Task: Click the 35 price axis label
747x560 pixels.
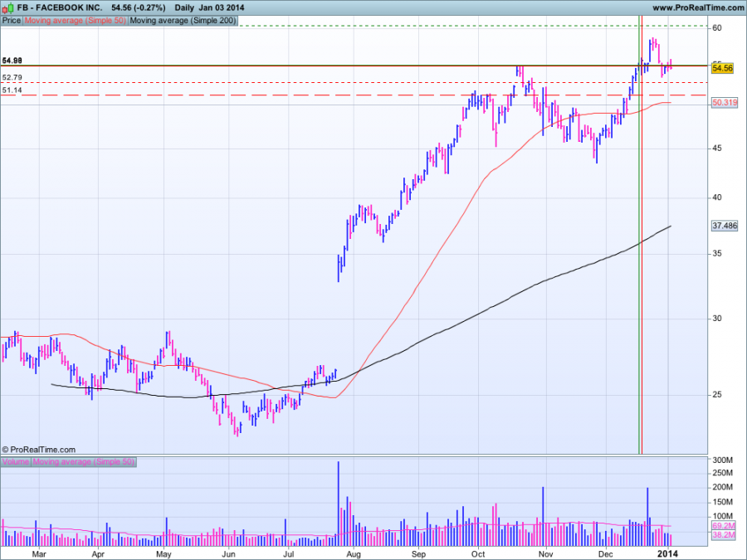Action: pos(717,254)
